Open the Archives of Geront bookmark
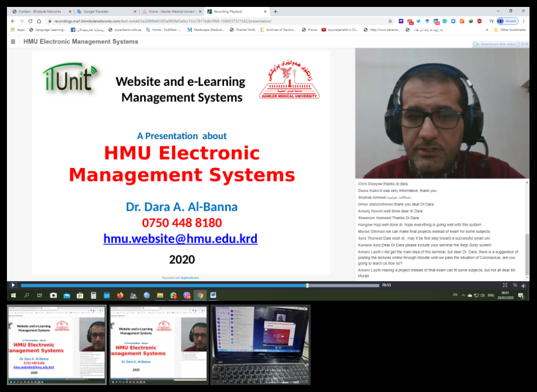This screenshot has height=392, width=537. (x=278, y=30)
